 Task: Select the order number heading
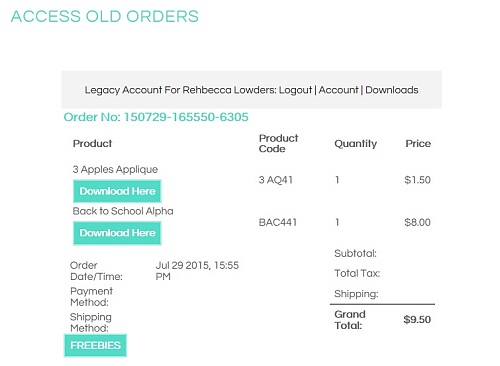156,117
